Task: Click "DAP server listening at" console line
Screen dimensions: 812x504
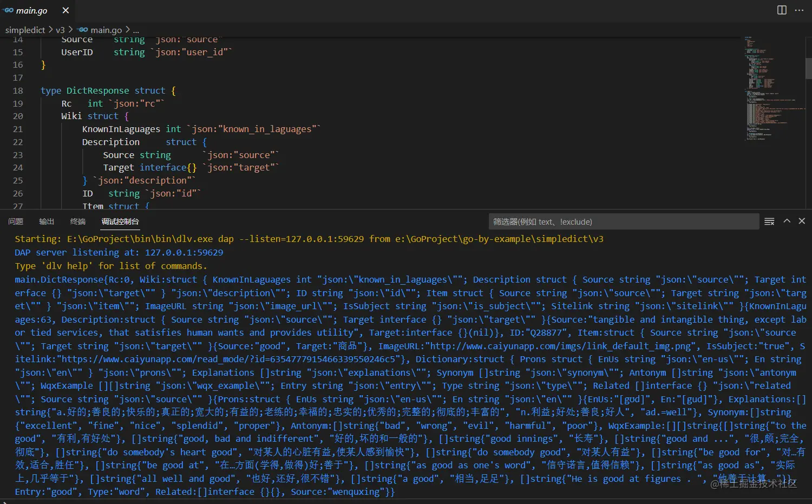Action: 119,252
